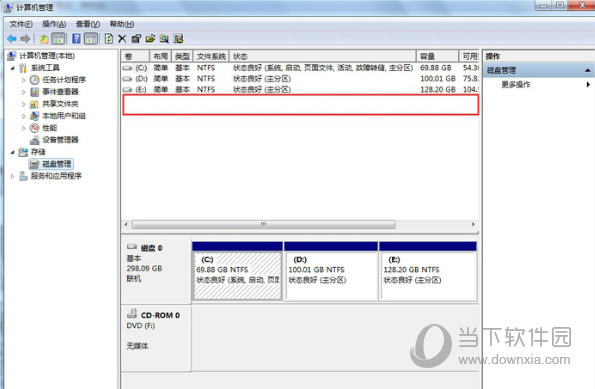Expand the 任务计划程序 node arrow
The height and width of the screenshot is (389, 595).
[x=24, y=80]
